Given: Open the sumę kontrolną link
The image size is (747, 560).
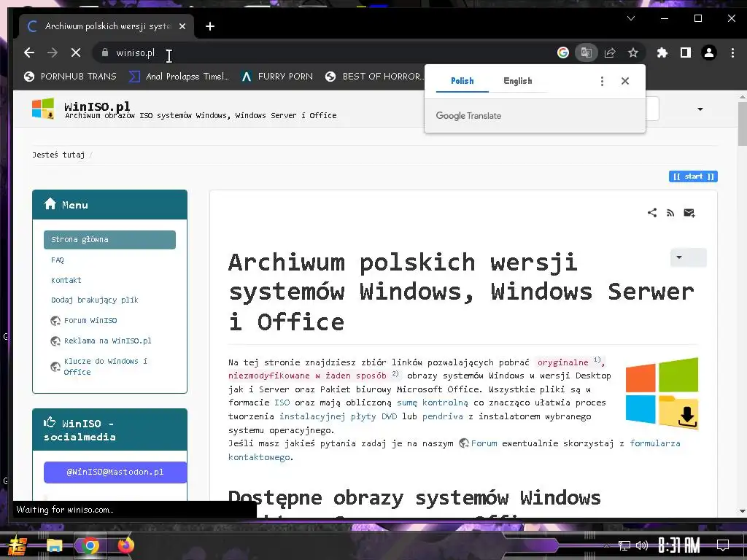Looking at the screenshot, I should pyautogui.click(x=433, y=402).
